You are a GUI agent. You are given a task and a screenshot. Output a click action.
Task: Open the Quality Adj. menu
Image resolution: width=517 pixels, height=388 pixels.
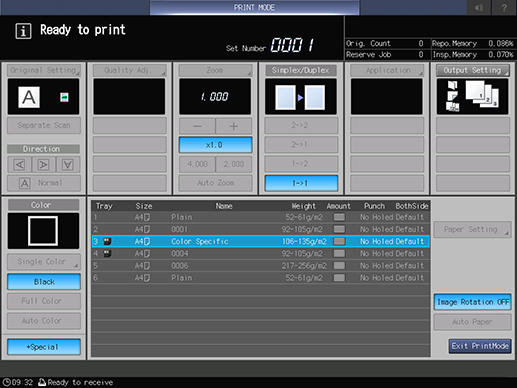[129, 70]
